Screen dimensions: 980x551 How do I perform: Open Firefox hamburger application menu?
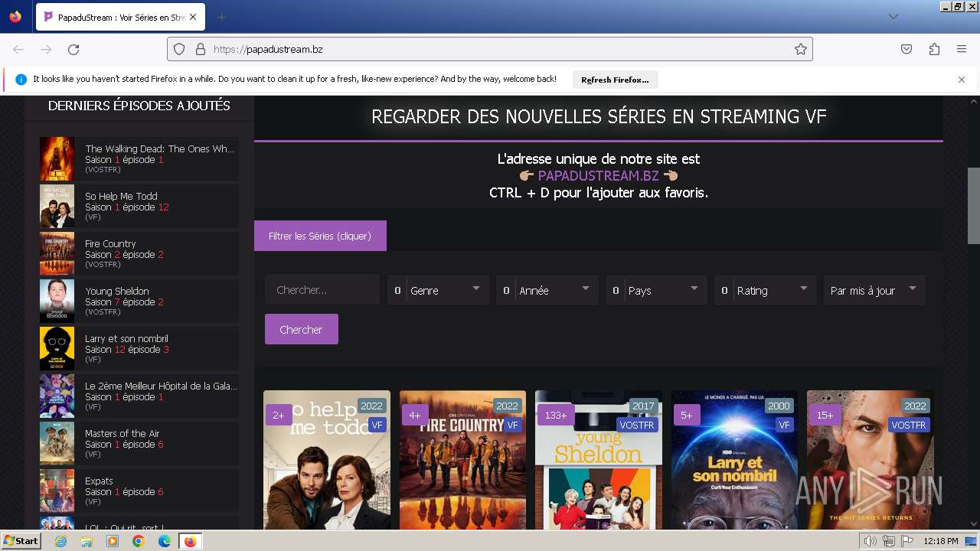[x=962, y=49]
